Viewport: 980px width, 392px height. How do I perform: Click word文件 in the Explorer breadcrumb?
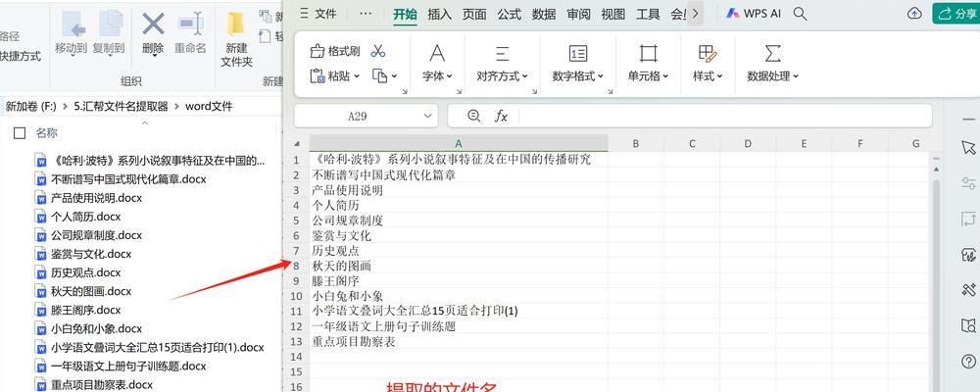[x=209, y=106]
